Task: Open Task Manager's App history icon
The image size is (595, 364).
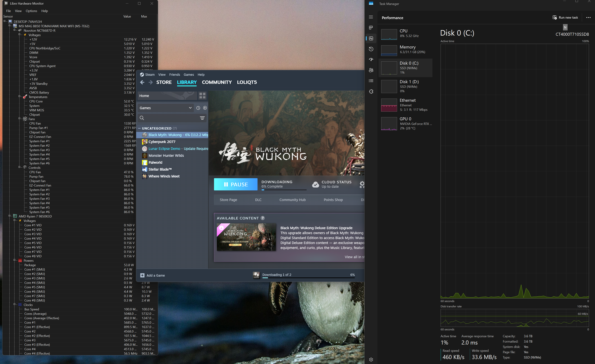Action: click(x=371, y=49)
